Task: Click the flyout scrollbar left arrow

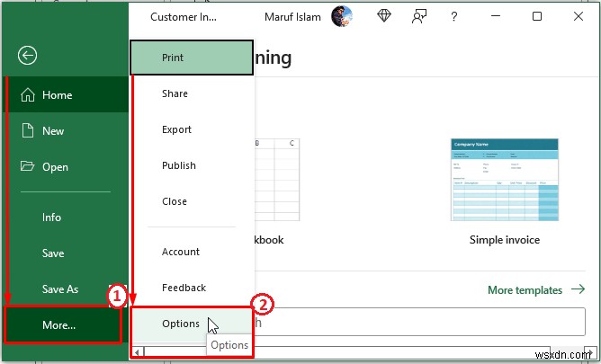Action: [x=138, y=351]
